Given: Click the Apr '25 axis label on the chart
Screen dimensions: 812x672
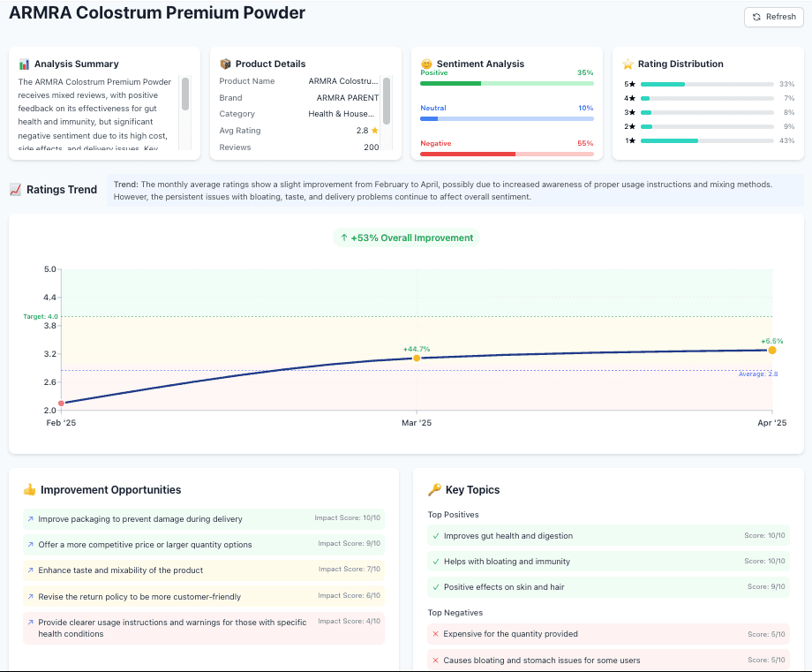Looking at the screenshot, I should pos(771,422).
